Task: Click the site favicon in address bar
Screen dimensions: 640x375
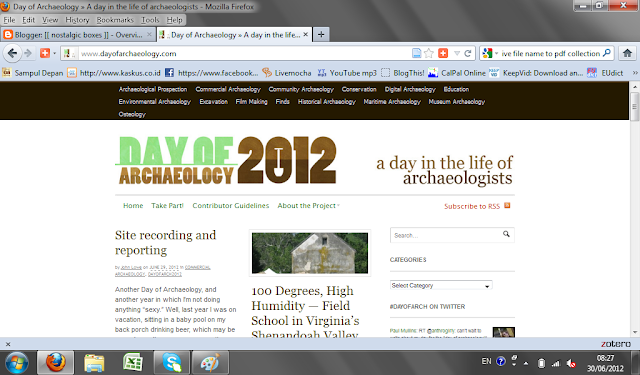Action: [67, 53]
